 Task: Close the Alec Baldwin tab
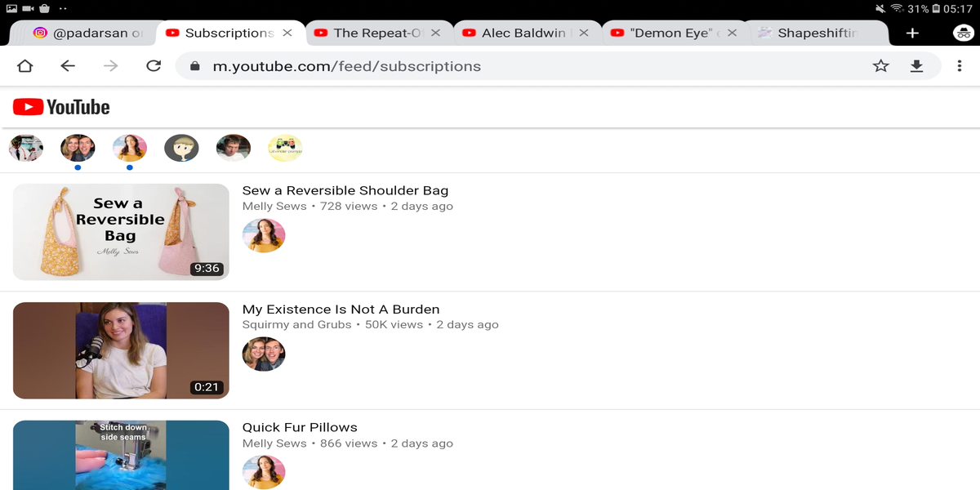point(583,33)
